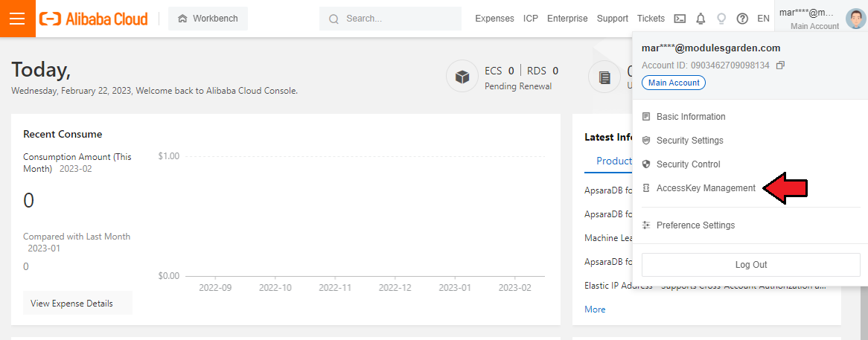Open Elastic IP Address news item
Screen dimensions: 868x340
(x=705, y=286)
